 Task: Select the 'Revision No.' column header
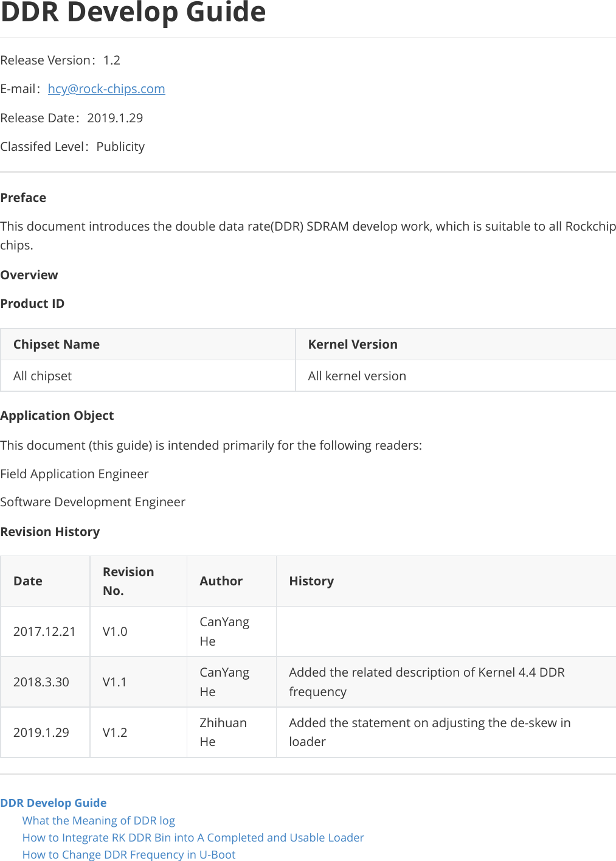tap(128, 581)
